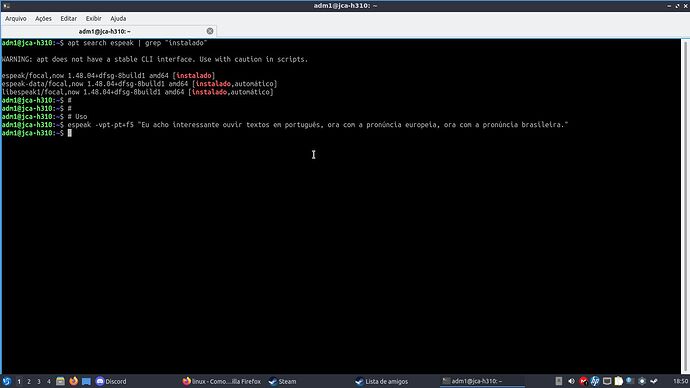The height and width of the screenshot is (388, 690).
Task: Open the Exibir menu
Action: point(93,18)
